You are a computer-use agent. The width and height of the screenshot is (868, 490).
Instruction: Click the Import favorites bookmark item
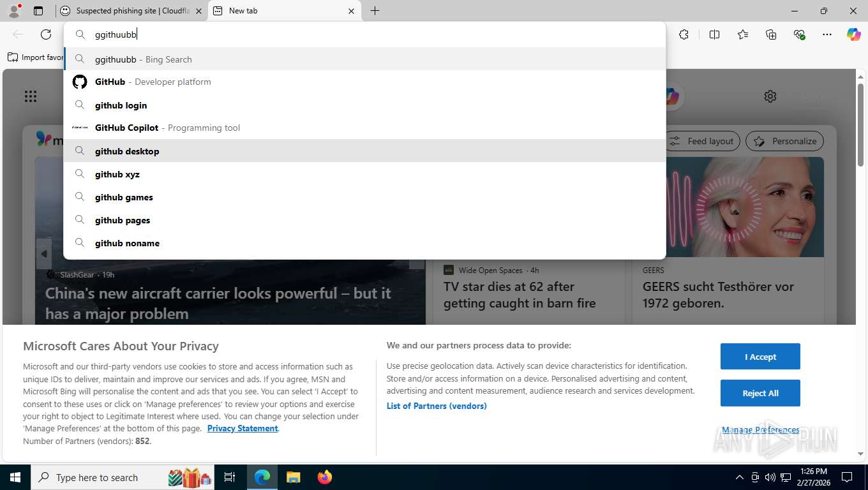coord(36,57)
